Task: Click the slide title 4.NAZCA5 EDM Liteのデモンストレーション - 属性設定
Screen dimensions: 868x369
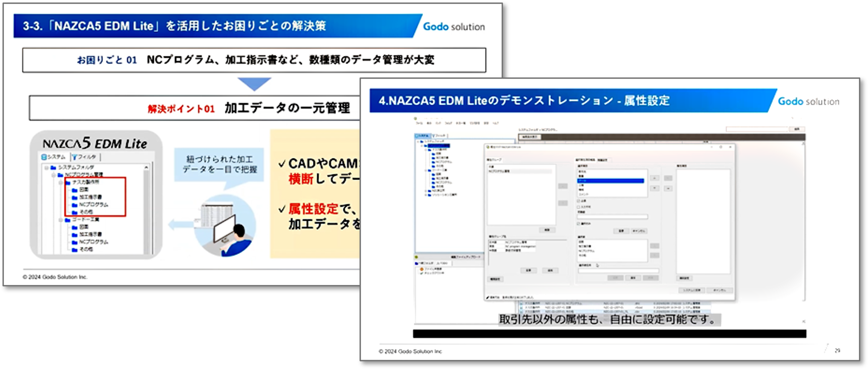Action: [x=524, y=101]
